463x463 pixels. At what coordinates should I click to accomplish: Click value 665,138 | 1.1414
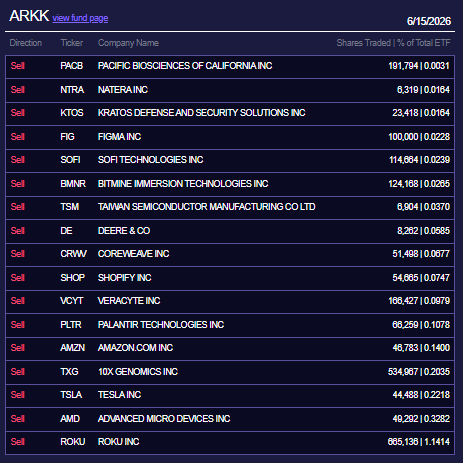point(419,442)
